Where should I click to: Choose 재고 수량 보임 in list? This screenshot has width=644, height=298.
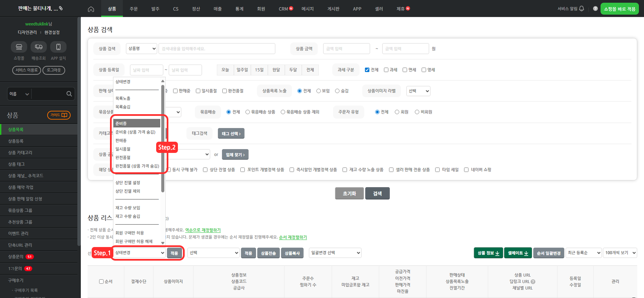(x=137, y=208)
